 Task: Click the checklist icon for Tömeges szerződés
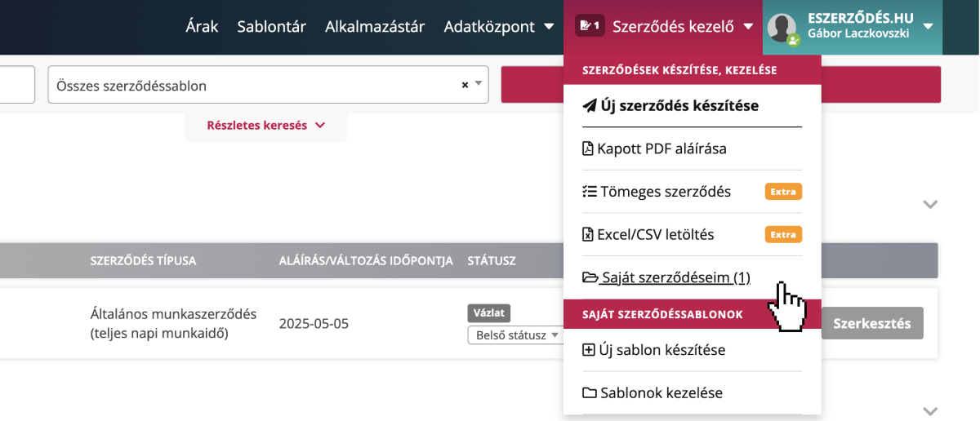coord(589,192)
